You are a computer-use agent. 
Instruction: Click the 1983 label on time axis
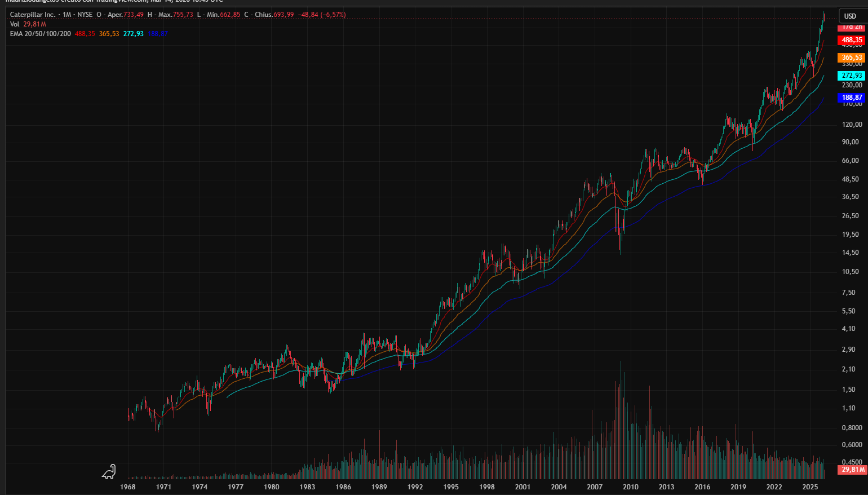click(307, 487)
